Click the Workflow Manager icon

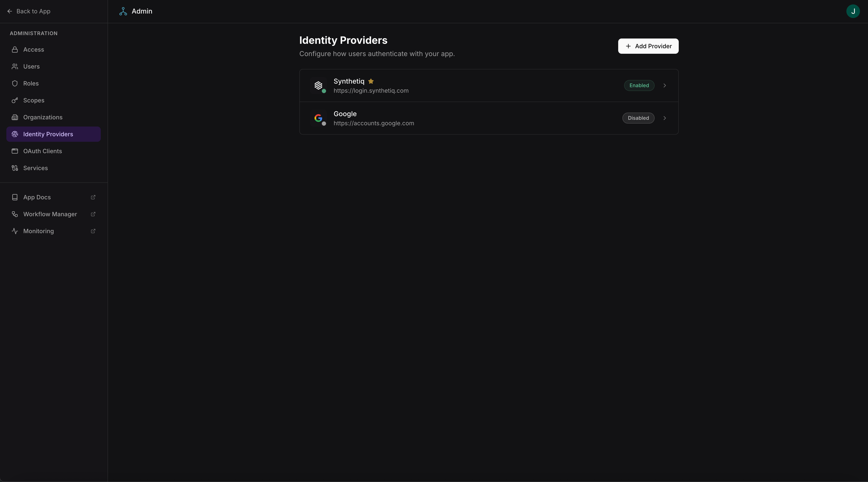(15, 214)
